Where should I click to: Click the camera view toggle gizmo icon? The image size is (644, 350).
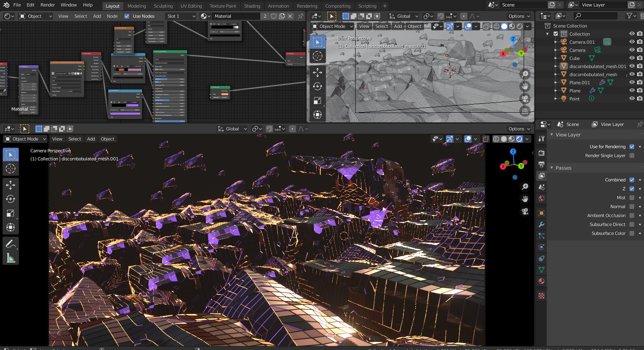(x=525, y=211)
